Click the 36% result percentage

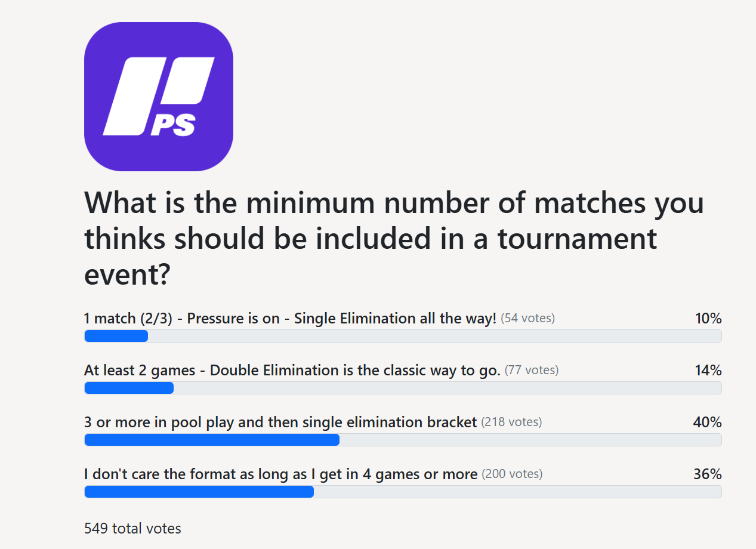(708, 474)
